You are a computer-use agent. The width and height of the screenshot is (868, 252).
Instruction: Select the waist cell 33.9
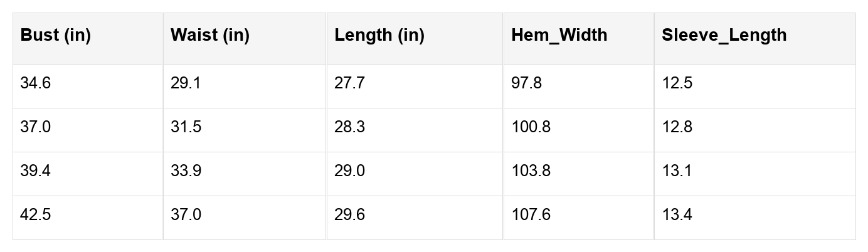point(186,171)
